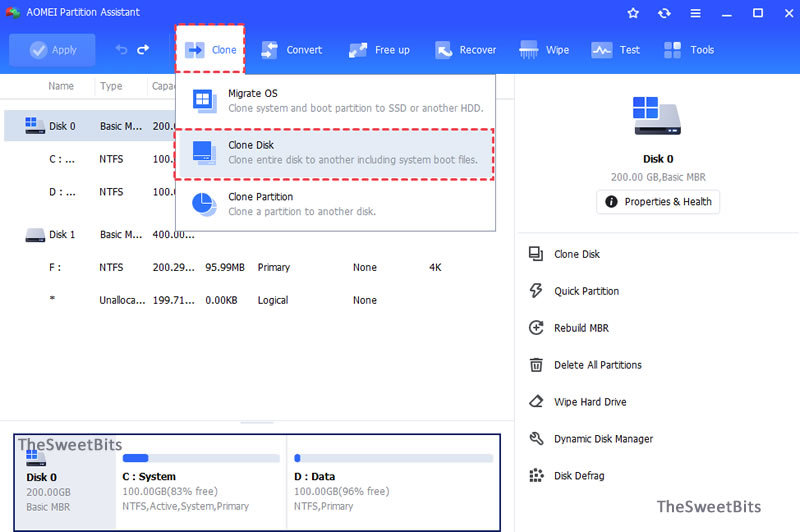The height and width of the screenshot is (532, 800).
Task: Click Quick Partition in right panel
Action: 586,291
